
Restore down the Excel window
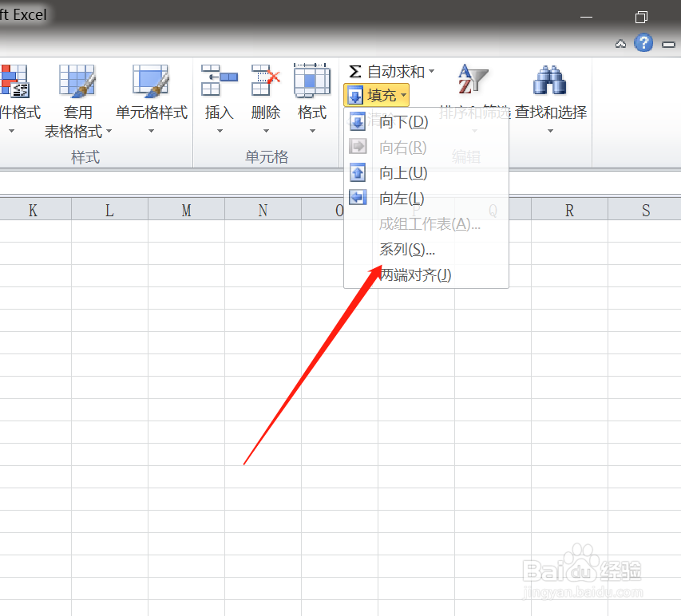point(641,17)
